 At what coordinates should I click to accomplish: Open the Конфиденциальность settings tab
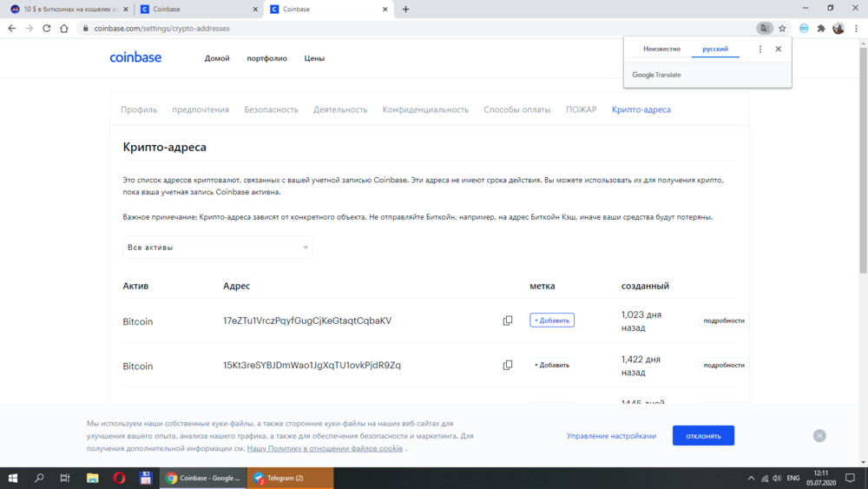coord(425,109)
